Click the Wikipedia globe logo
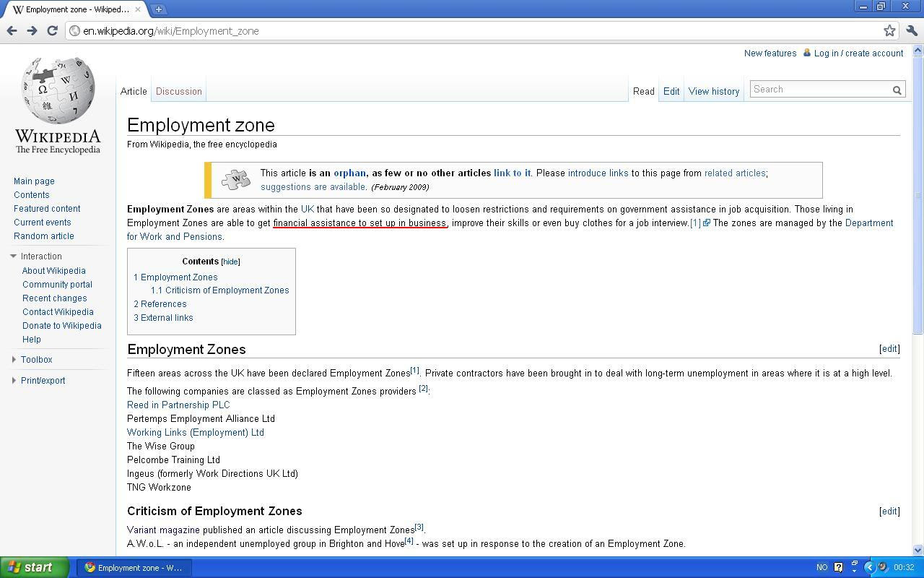The width and height of the screenshot is (924, 578). pos(58,90)
